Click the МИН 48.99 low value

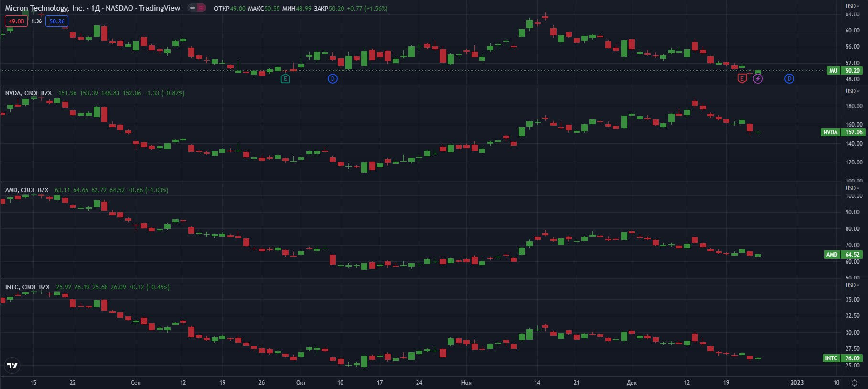pyautogui.click(x=297, y=8)
